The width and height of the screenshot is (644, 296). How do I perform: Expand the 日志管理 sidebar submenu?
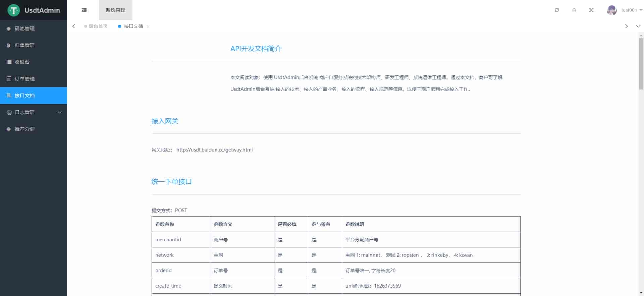34,112
